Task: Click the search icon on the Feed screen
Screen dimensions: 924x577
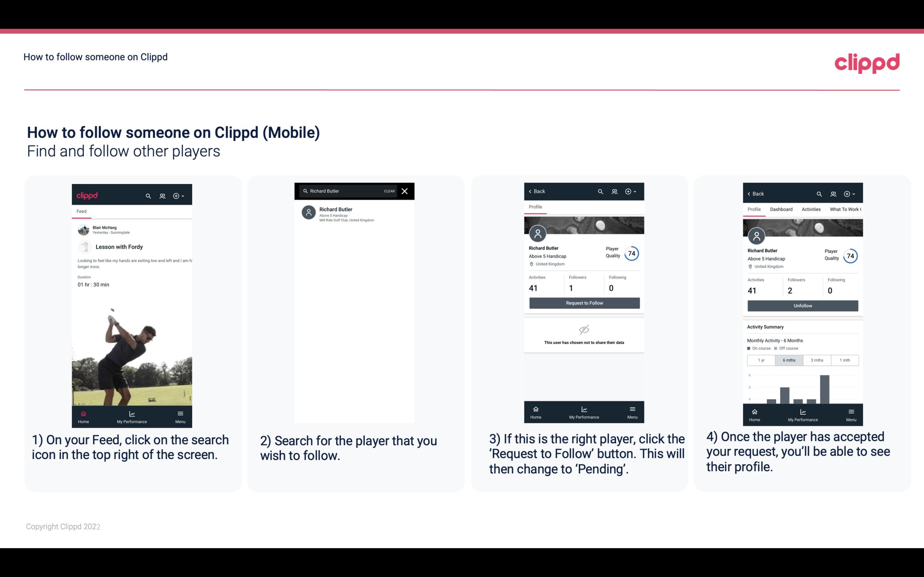Action: click(148, 195)
